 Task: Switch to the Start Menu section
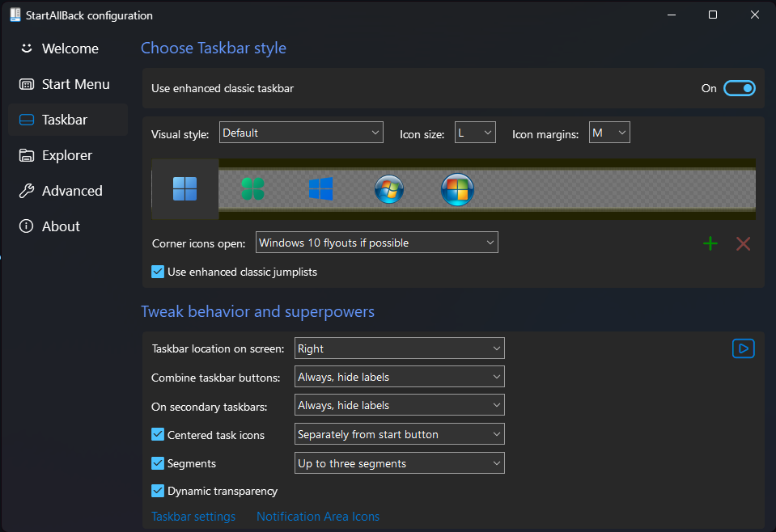74,84
